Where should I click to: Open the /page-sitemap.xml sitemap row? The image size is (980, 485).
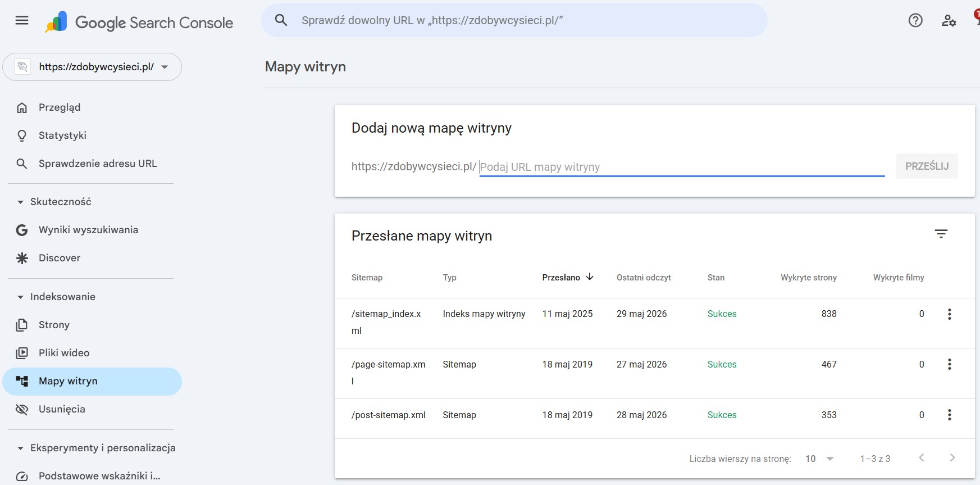654,373
